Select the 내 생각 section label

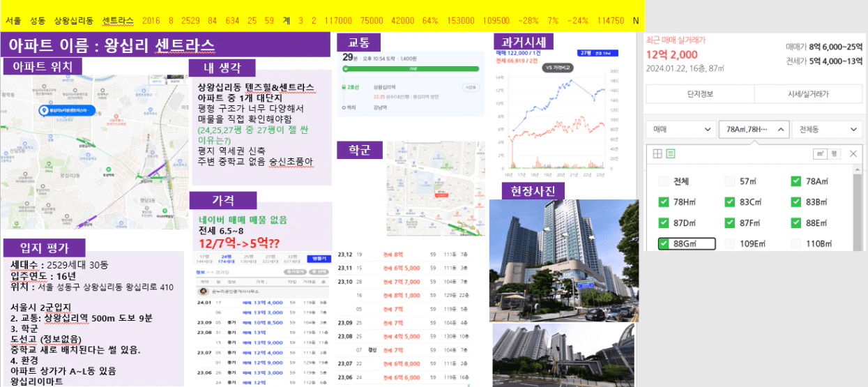(x=222, y=68)
